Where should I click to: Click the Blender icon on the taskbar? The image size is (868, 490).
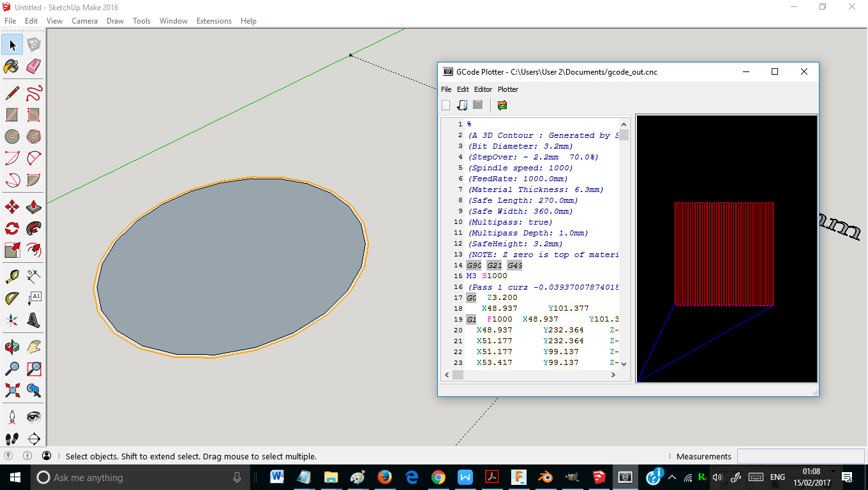tap(544, 477)
